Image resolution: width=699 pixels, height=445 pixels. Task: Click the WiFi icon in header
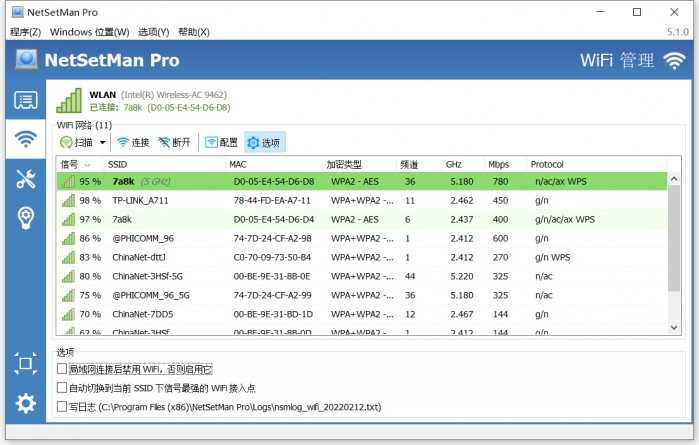click(674, 60)
